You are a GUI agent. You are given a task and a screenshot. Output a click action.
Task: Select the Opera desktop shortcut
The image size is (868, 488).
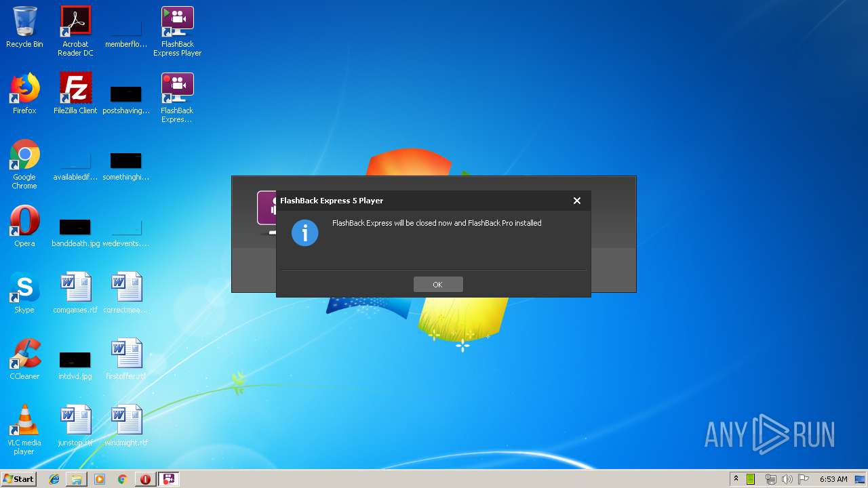[24, 226]
